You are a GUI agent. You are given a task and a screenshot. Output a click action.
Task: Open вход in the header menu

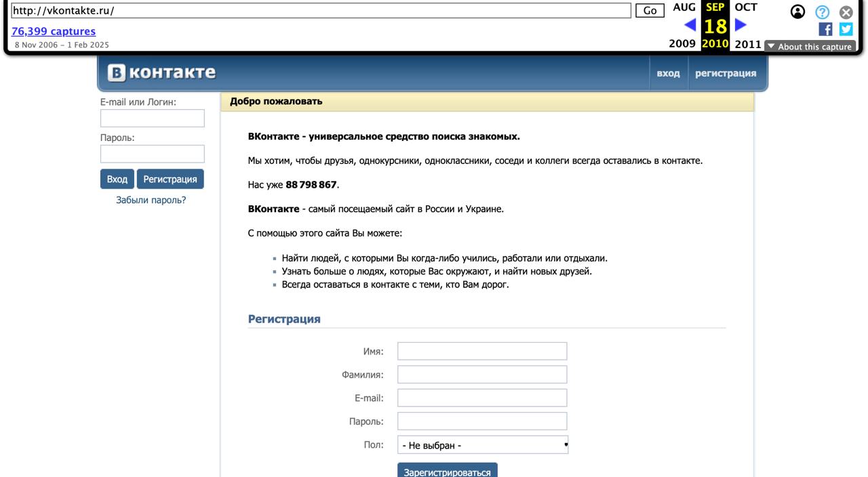point(668,73)
